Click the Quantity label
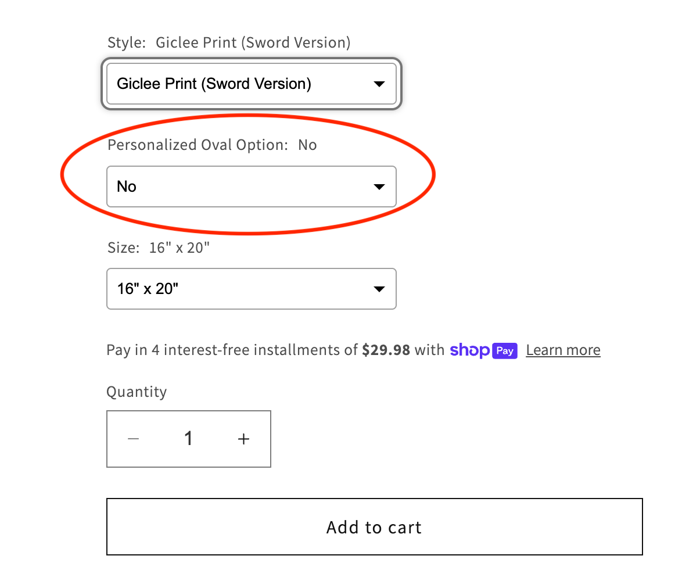 click(137, 392)
